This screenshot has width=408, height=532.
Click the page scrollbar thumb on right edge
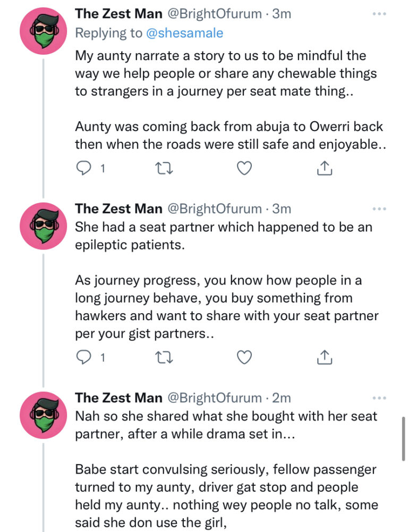pos(403,438)
